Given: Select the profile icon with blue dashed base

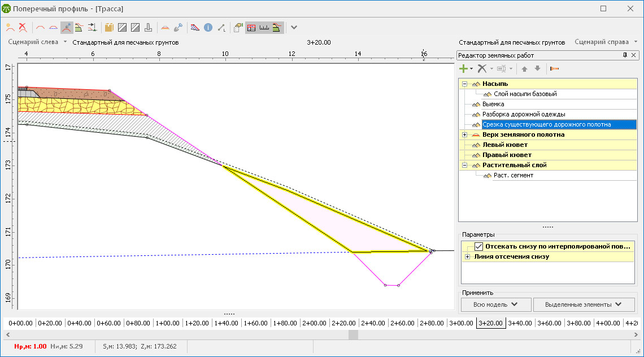Looking at the screenshot, I should coord(54,28).
